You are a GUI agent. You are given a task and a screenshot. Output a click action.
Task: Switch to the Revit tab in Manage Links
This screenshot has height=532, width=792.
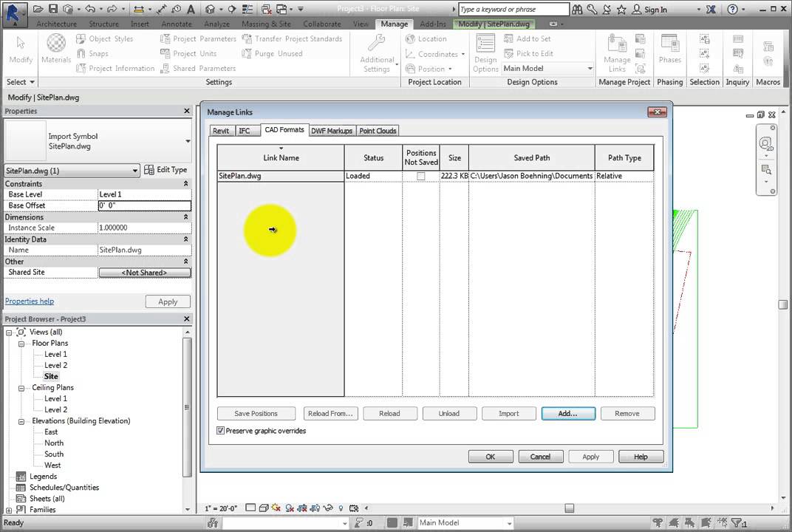(x=221, y=131)
